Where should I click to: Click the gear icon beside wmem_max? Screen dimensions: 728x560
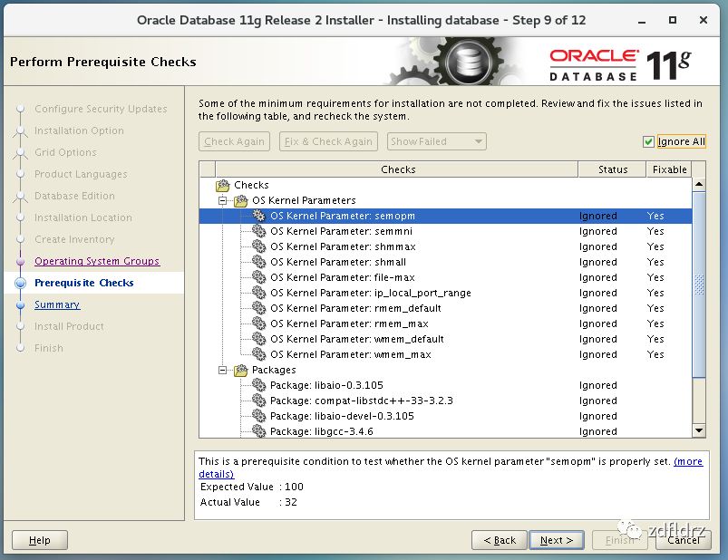[258, 354]
